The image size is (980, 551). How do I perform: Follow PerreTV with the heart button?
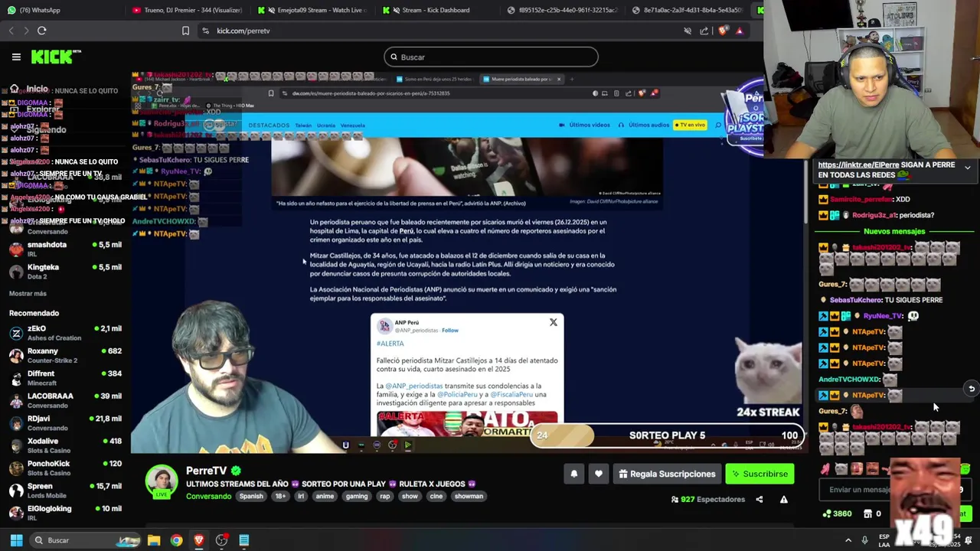pos(599,474)
